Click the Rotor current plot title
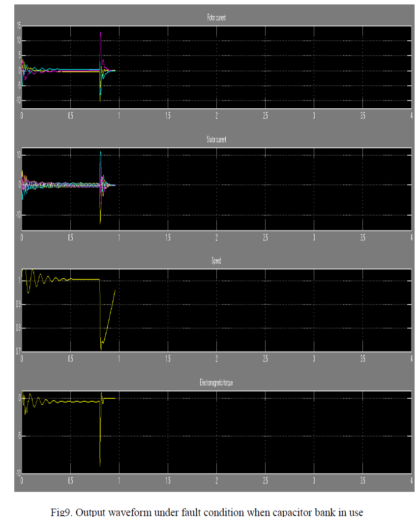 [216, 18]
